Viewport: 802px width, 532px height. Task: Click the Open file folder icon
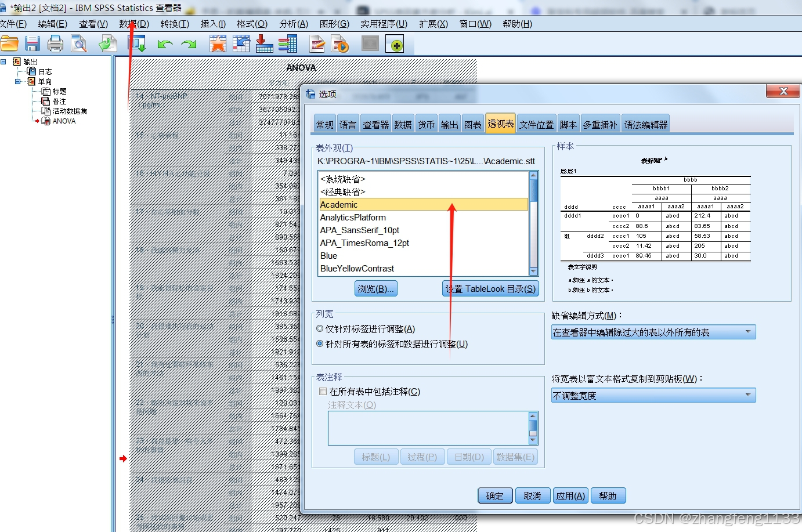[9, 44]
